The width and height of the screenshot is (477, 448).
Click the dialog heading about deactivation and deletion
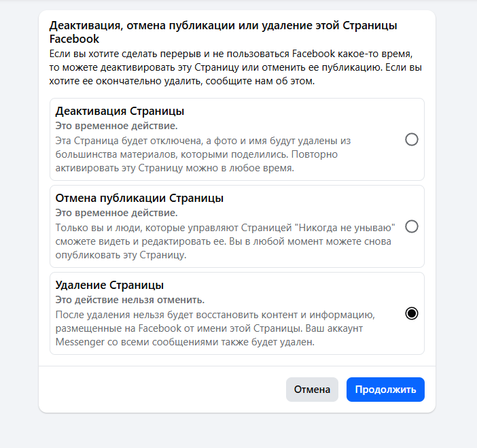tap(223, 26)
